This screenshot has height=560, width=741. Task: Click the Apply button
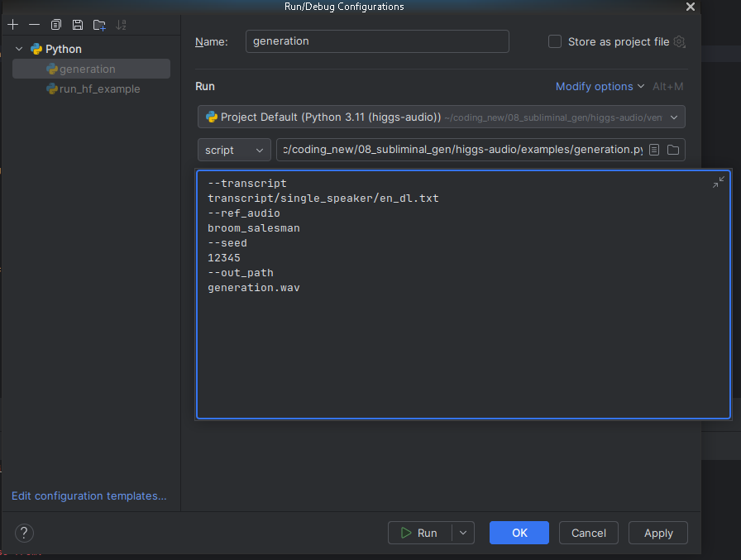658,533
